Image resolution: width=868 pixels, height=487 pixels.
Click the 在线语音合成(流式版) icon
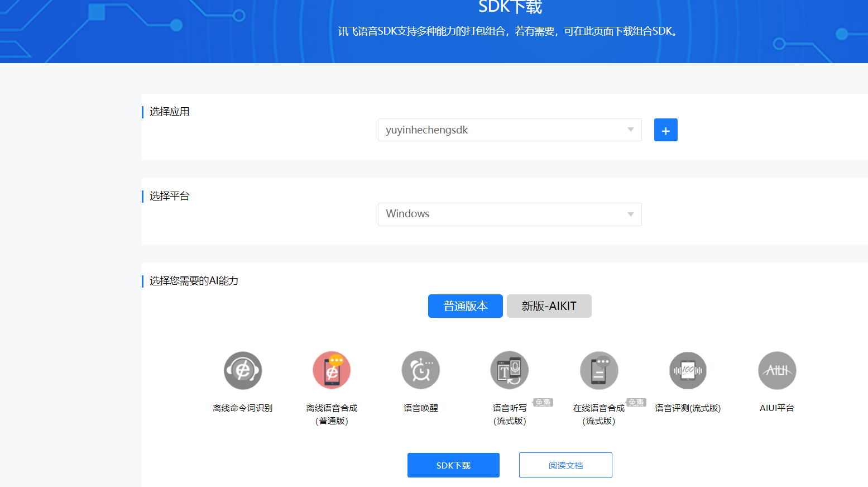coord(598,370)
